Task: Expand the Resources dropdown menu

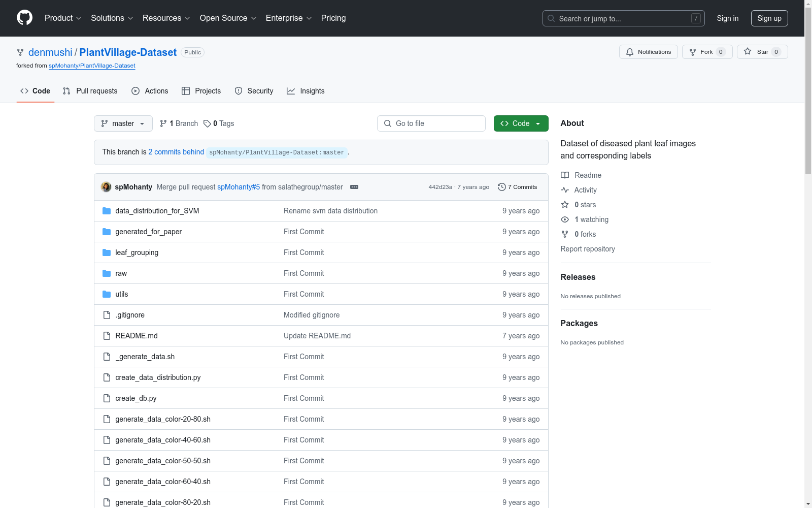Action: [x=166, y=18]
